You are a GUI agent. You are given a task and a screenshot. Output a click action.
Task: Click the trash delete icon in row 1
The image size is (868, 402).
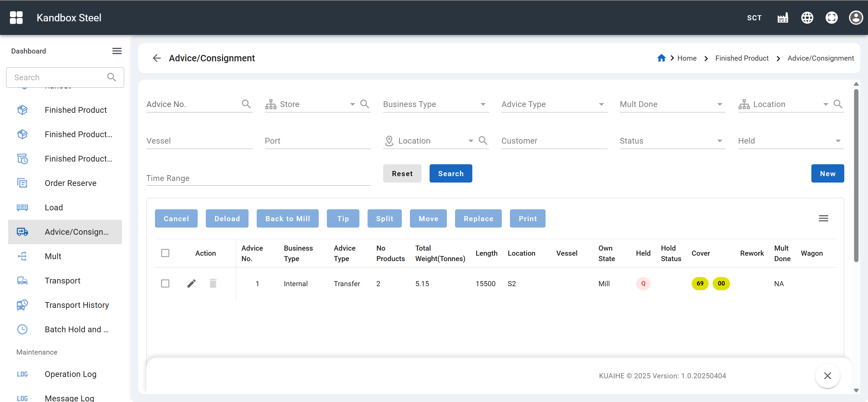(x=213, y=283)
